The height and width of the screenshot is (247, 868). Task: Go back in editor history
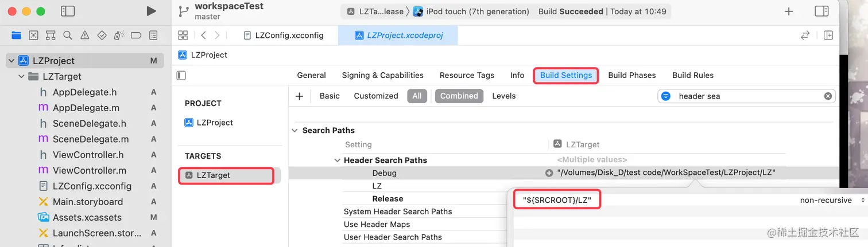[204, 36]
